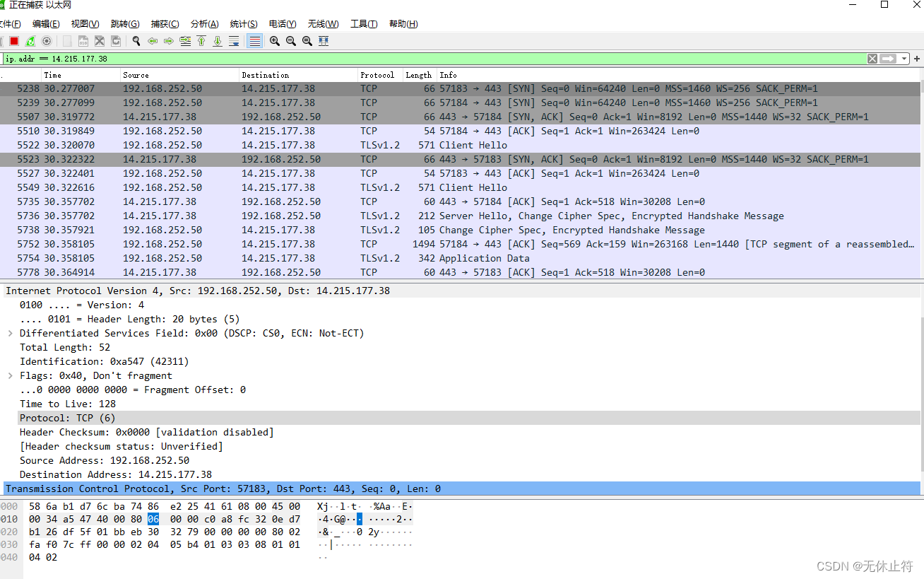Open the 编辑(E) menu
The width and height of the screenshot is (924, 579).
coord(46,24)
